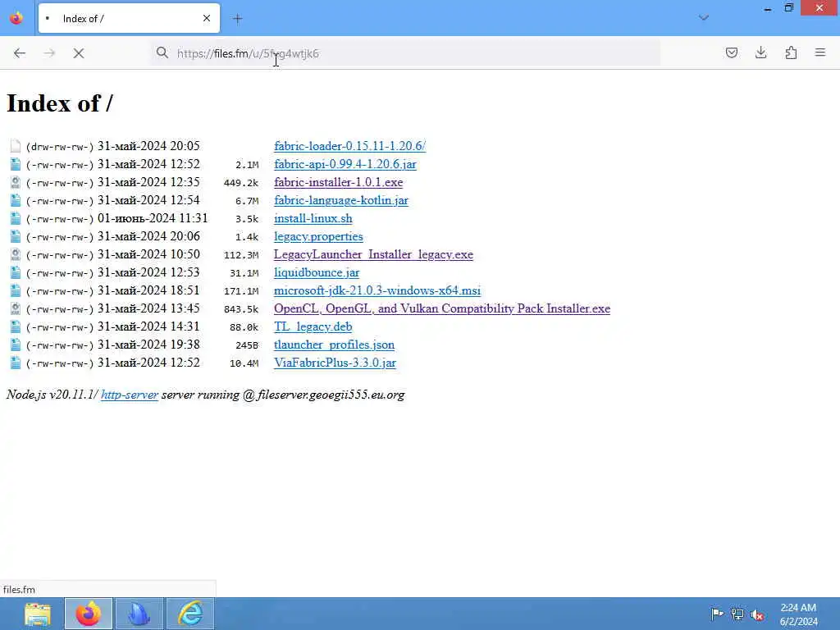Open the clock showing 2:24 AM
Image resolution: width=840 pixels, height=630 pixels.
[x=798, y=614]
